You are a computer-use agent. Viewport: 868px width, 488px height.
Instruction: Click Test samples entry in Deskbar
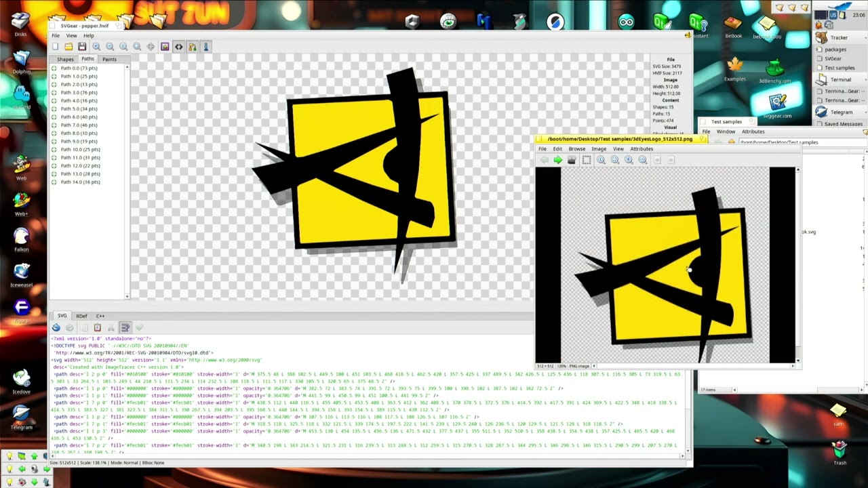840,68
